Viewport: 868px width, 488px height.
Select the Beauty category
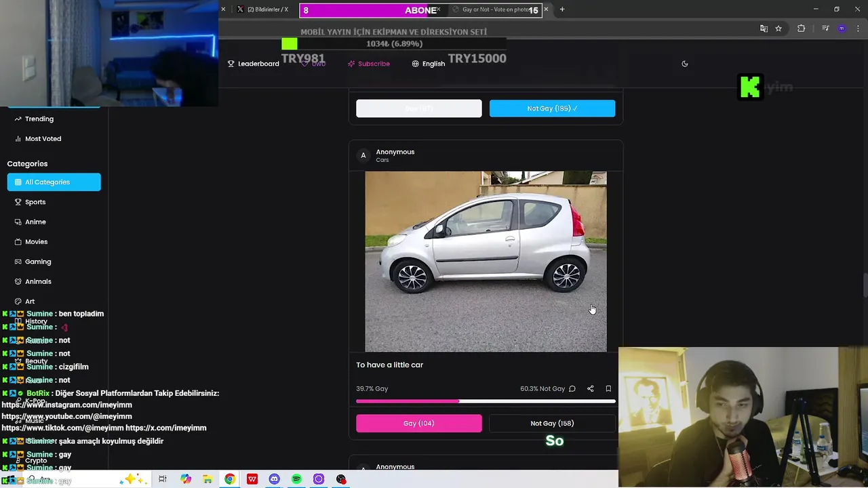[x=37, y=361]
